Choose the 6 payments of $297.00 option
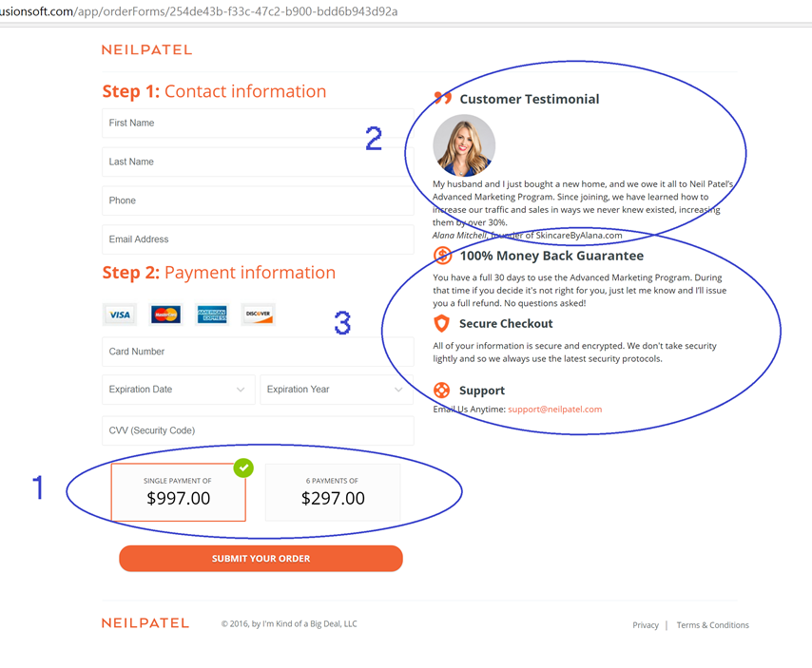 333,492
